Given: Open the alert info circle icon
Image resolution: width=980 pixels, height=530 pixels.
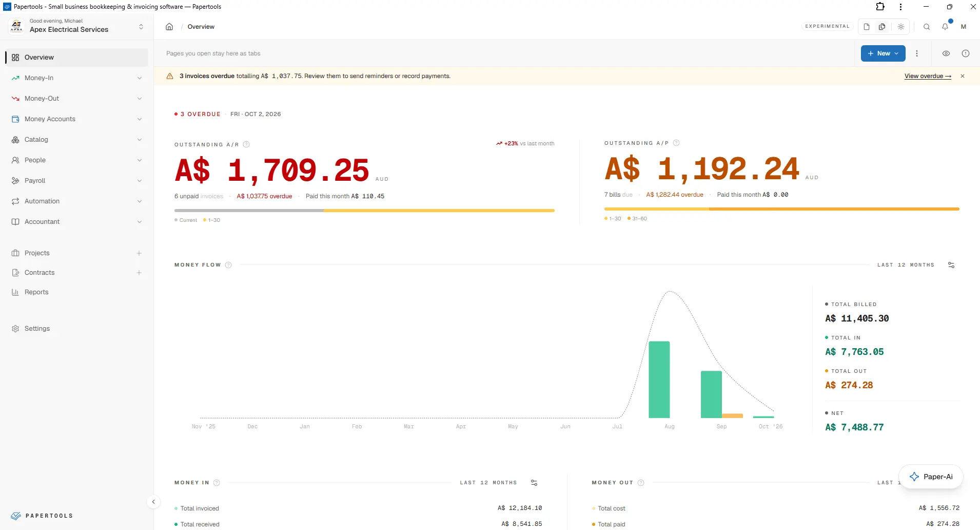Looking at the screenshot, I should tap(966, 53).
